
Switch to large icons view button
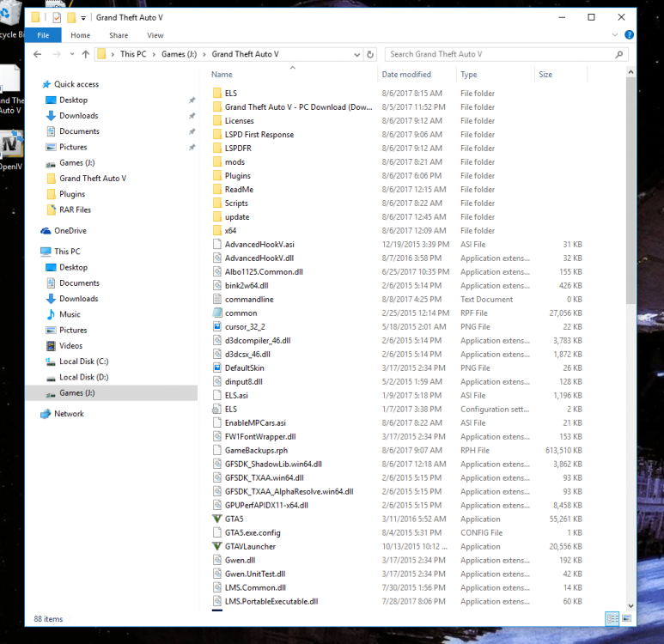point(627,618)
